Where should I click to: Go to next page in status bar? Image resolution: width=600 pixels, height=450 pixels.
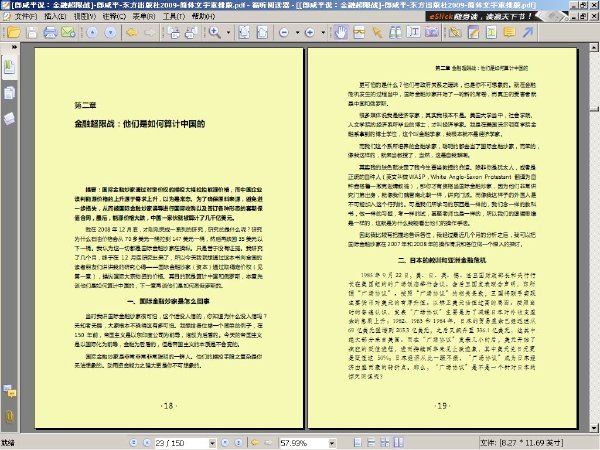pyautogui.click(x=225, y=443)
